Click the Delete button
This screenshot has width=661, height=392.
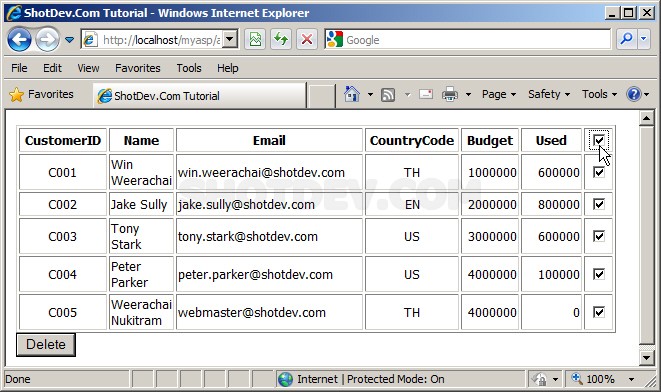pos(46,344)
